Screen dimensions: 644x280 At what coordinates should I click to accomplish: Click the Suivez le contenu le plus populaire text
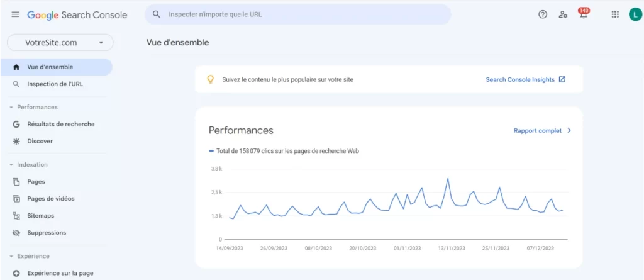287,79
